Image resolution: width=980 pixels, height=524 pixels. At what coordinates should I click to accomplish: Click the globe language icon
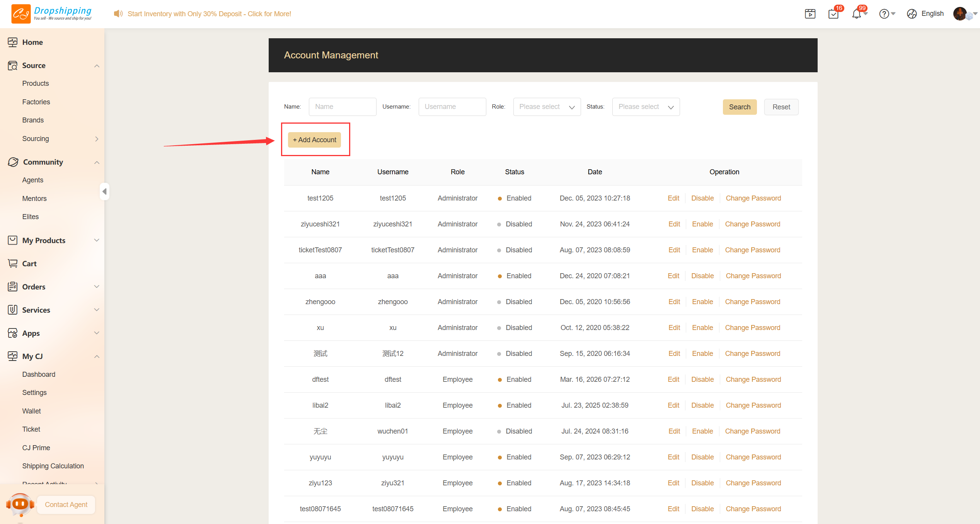pos(912,14)
